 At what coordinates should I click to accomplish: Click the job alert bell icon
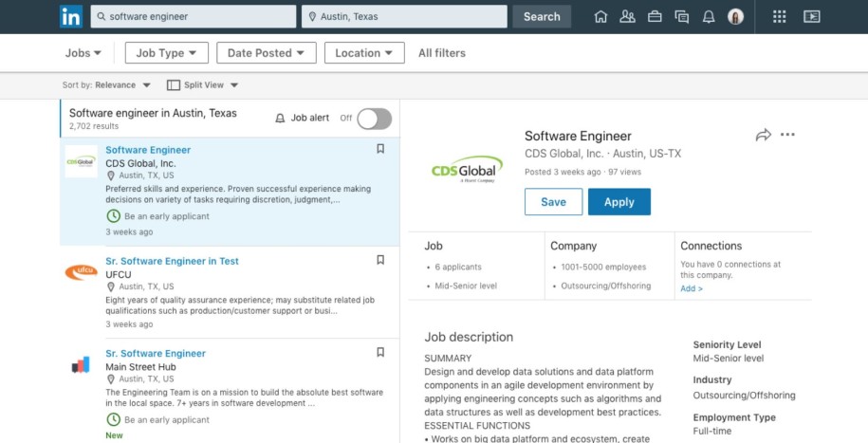[x=280, y=118]
